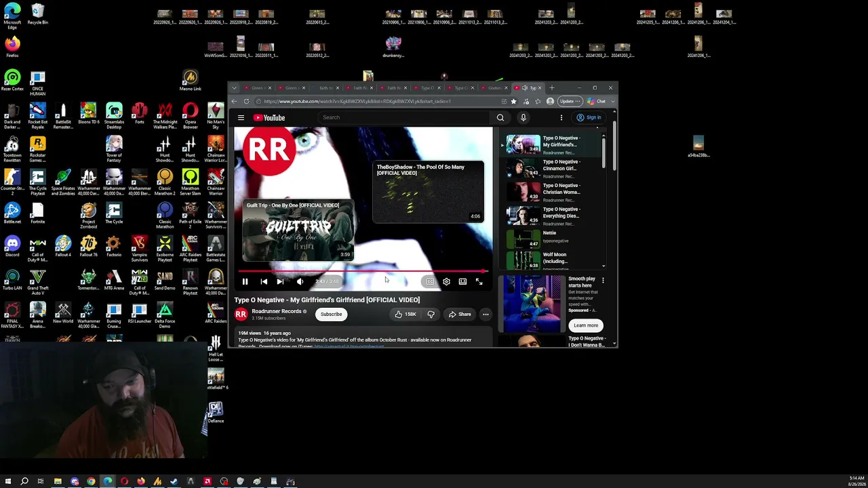Open Task View on the taskbar
The height and width of the screenshot is (488, 868).
click(x=41, y=481)
